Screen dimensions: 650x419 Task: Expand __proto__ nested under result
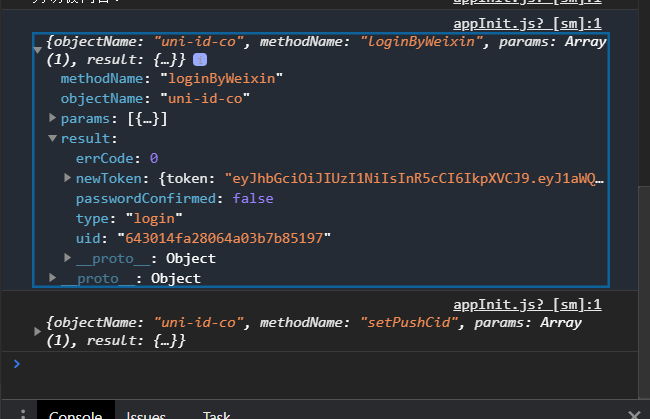click(67, 259)
